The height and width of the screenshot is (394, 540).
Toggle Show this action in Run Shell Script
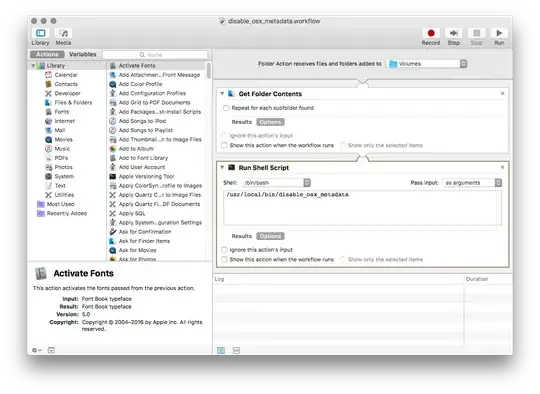224,259
